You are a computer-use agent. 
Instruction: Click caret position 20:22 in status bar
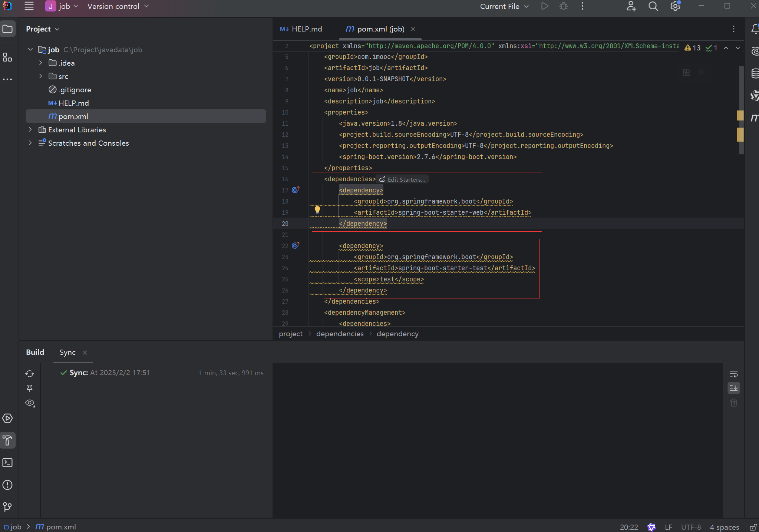(x=629, y=527)
